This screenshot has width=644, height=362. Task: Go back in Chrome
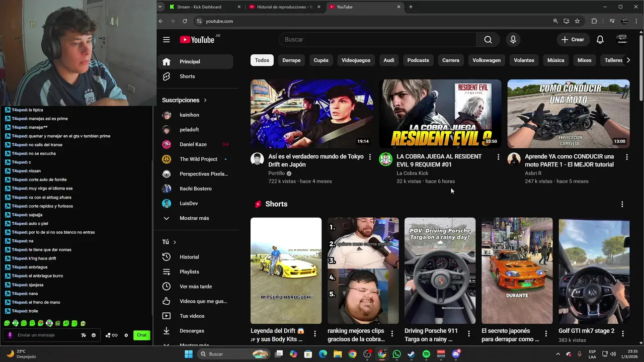pos(161,21)
